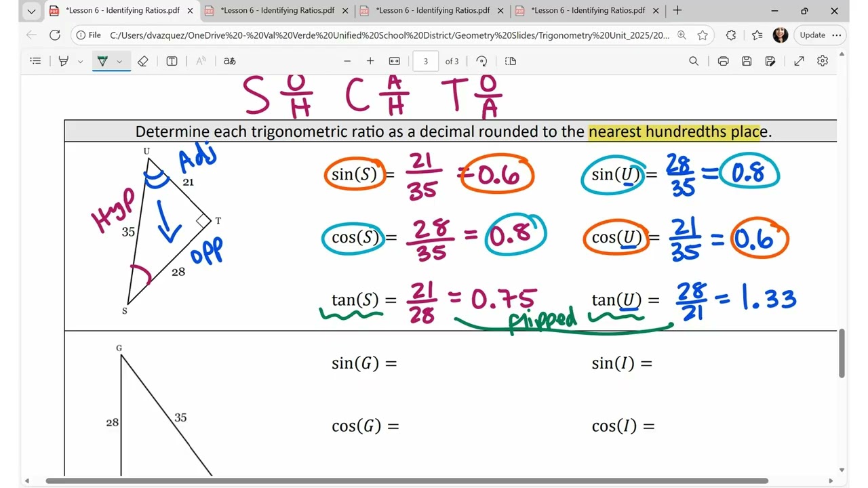Click the address bar file path
Image resolution: width=868 pixels, height=488 pixels.
click(390, 35)
